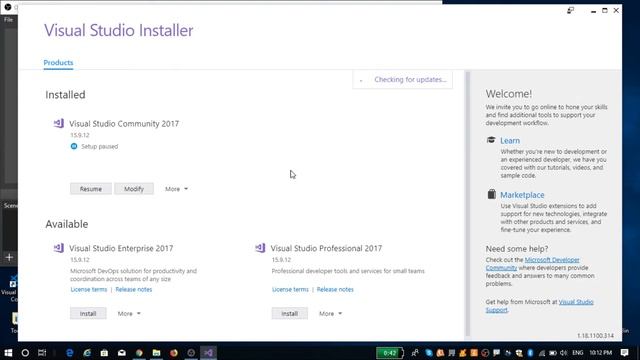Open the Windows Start menu
640x360 pixels.
coord(8,353)
